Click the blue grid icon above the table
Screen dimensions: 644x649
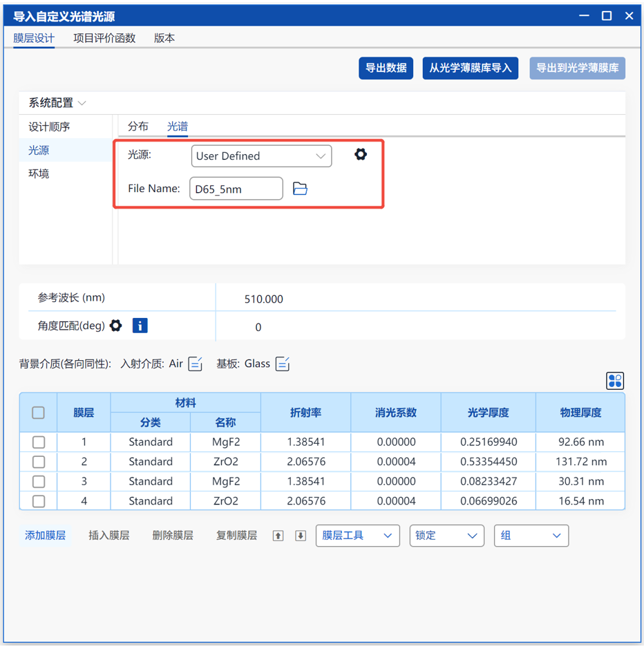tap(614, 380)
